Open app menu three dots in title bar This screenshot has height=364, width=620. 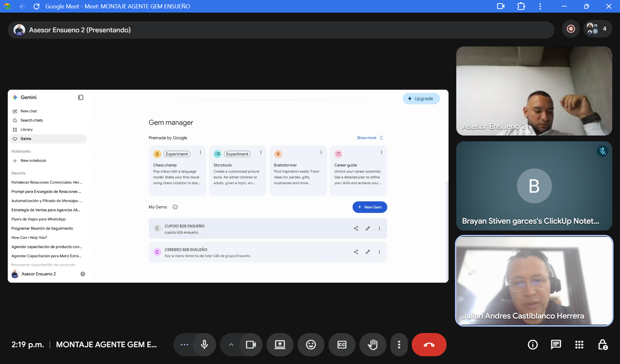coord(540,6)
